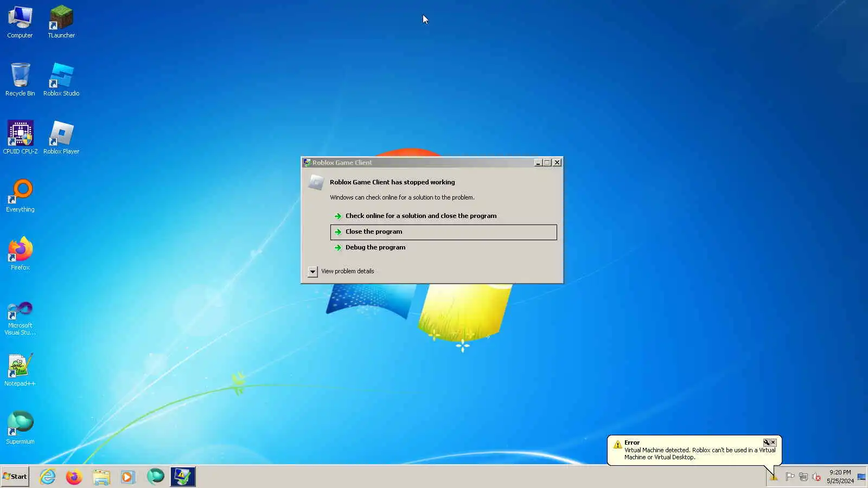Launch Firefox from the taskbar
The image size is (868, 488).
click(74, 477)
